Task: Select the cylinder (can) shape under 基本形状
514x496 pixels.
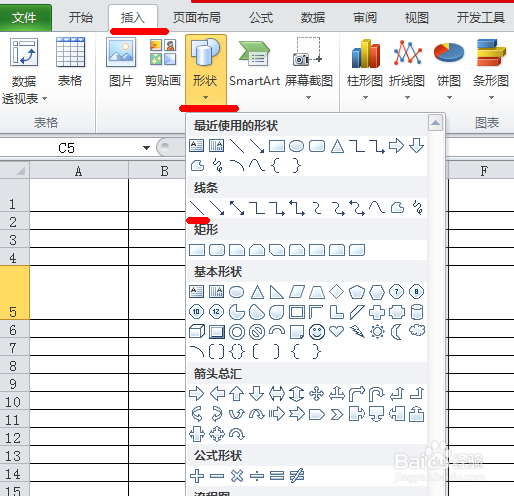Action: point(417,312)
